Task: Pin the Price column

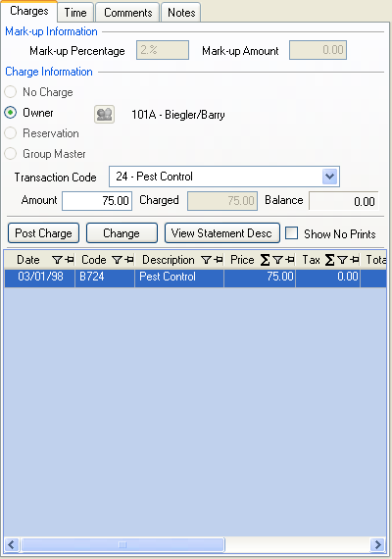Action: point(290,260)
